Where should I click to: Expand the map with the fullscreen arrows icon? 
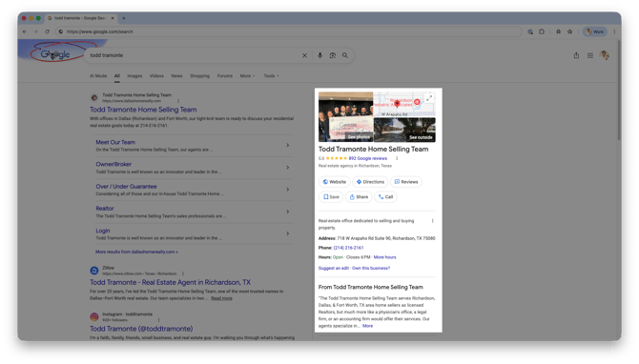(x=429, y=98)
